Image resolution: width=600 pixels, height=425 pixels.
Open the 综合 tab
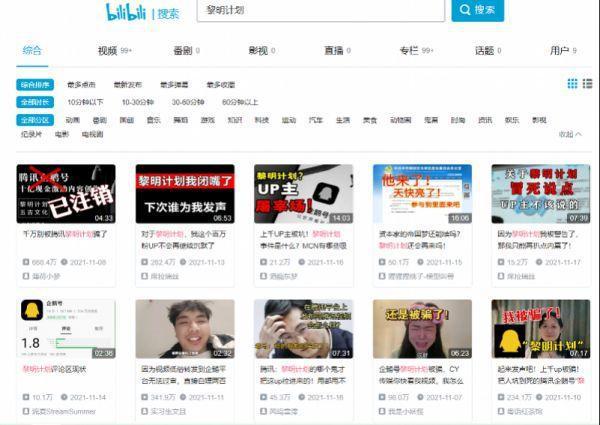click(32, 50)
